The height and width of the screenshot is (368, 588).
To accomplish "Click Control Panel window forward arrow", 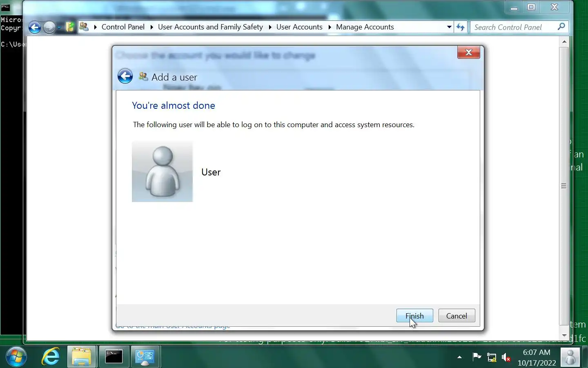I will pyautogui.click(x=49, y=27).
